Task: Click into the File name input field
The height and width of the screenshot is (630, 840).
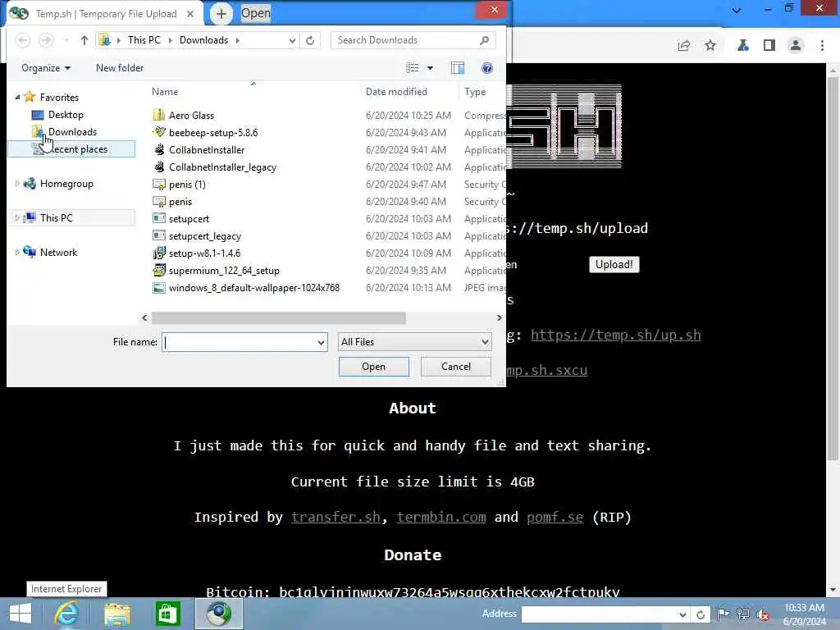Action: click(239, 342)
